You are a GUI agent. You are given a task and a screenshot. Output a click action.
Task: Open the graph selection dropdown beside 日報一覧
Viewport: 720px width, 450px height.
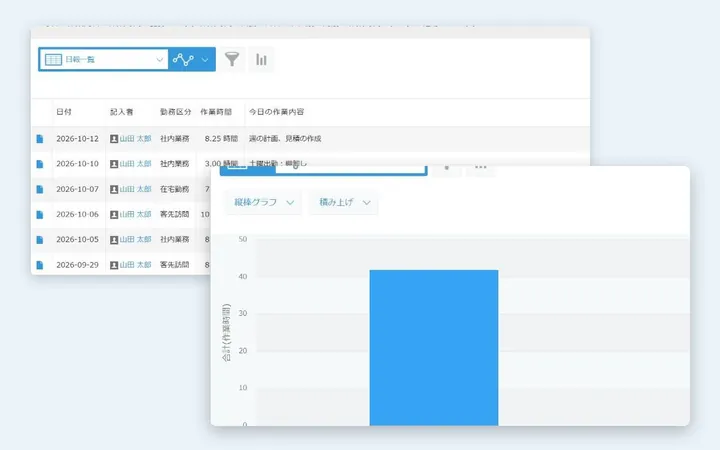[x=191, y=59]
